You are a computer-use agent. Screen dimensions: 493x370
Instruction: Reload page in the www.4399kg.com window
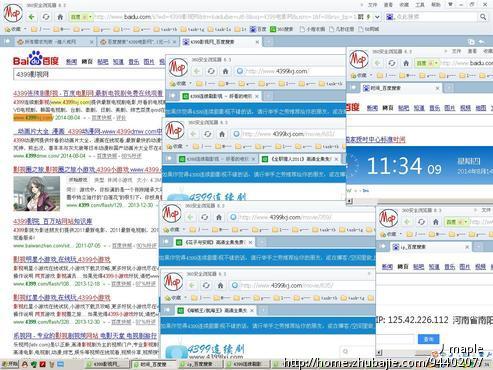point(211,71)
